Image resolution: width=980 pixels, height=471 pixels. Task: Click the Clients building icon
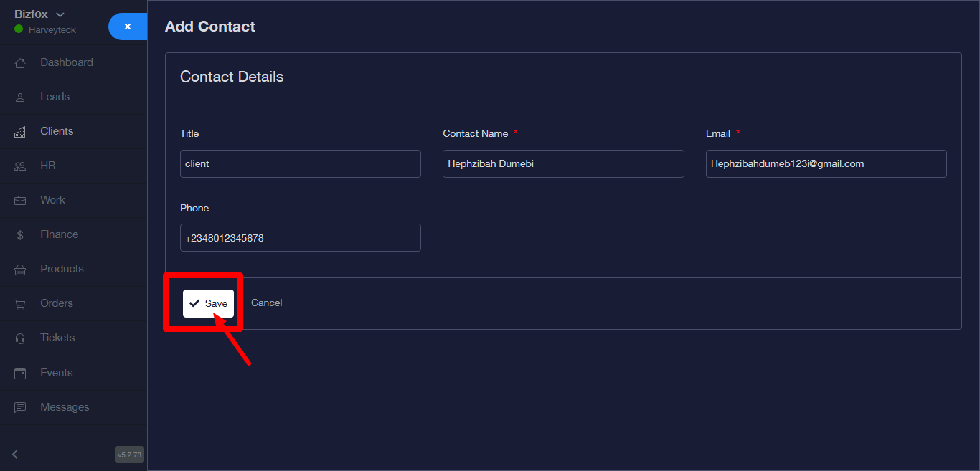coord(20,132)
